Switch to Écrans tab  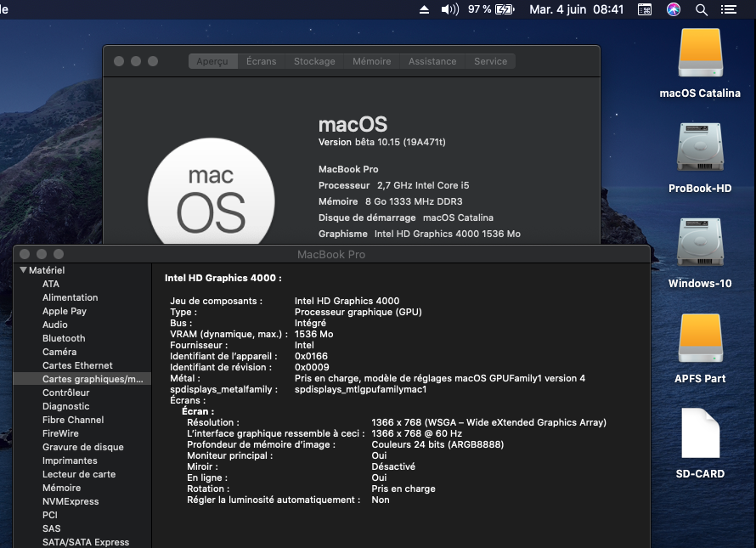coord(262,61)
